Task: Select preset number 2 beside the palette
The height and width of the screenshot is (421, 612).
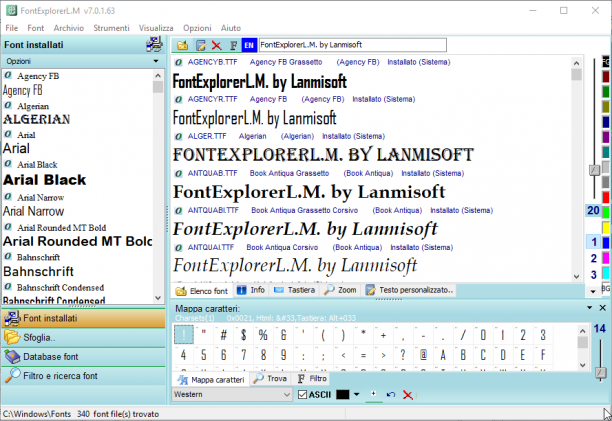Action: coord(593,258)
